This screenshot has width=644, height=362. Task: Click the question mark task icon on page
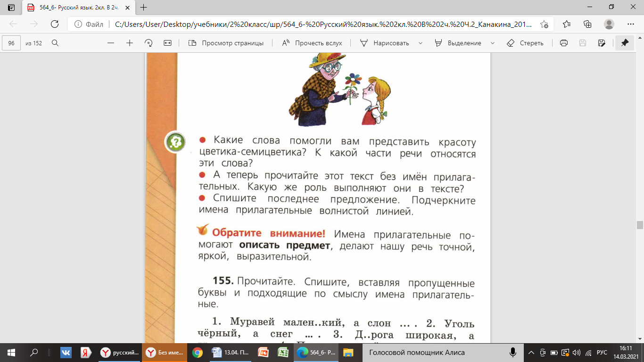(174, 142)
